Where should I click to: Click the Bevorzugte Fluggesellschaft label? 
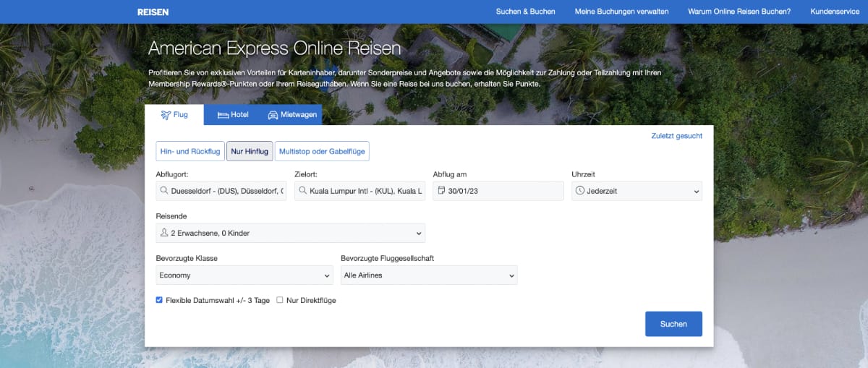coord(387,258)
